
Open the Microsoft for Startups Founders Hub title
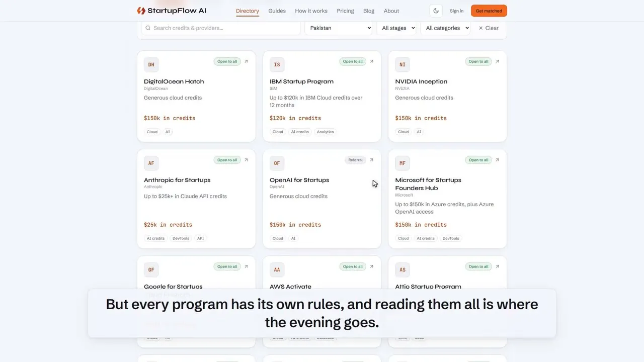[428, 184]
